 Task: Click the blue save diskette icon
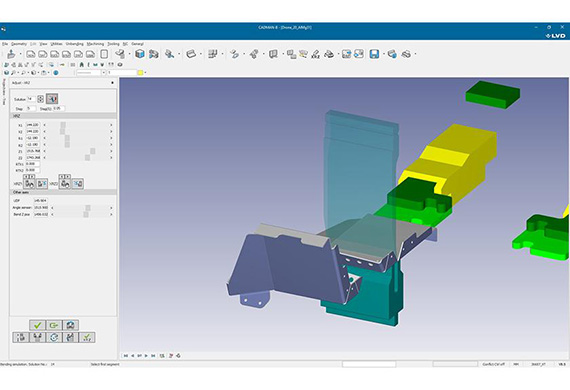[374, 54]
